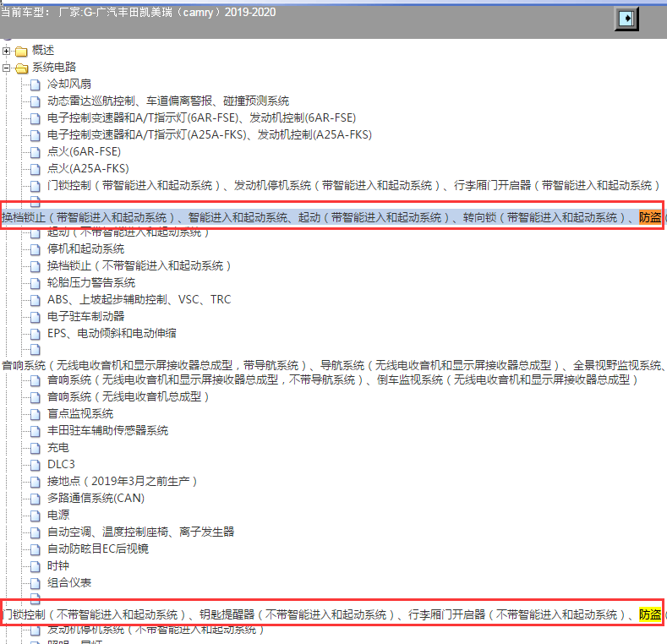Click document icon beside 丰田驻车辅助传感器系统
Viewport: 667px width, 644px height.
(36, 431)
